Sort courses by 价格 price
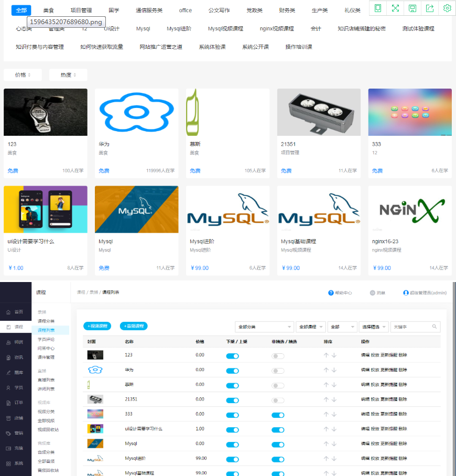The width and height of the screenshot is (456, 476). tap(23, 75)
